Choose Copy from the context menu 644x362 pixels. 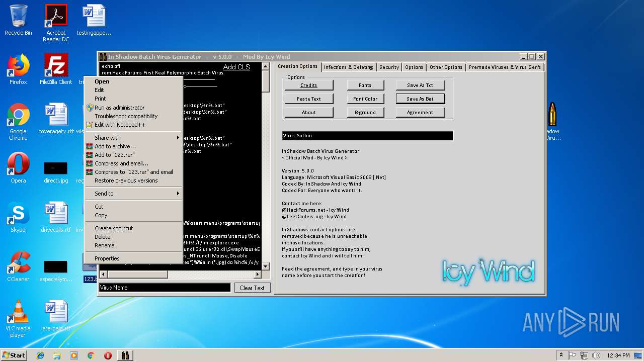click(x=133, y=215)
